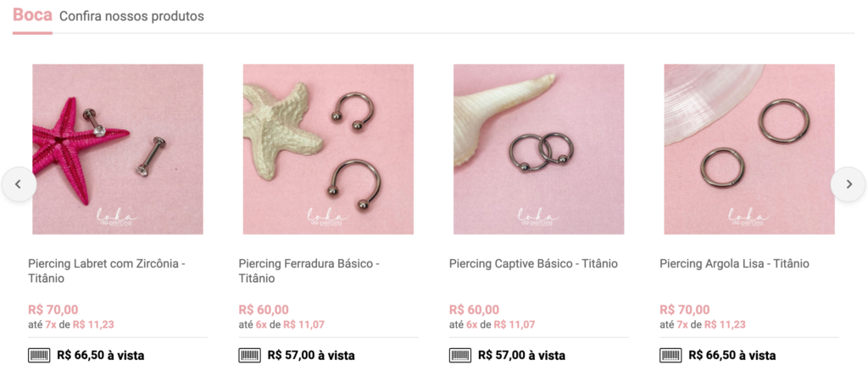This screenshot has height=376, width=868.
Task: Click R$ 70,00 price of Labret piercing
Action: tap(53, 310)
